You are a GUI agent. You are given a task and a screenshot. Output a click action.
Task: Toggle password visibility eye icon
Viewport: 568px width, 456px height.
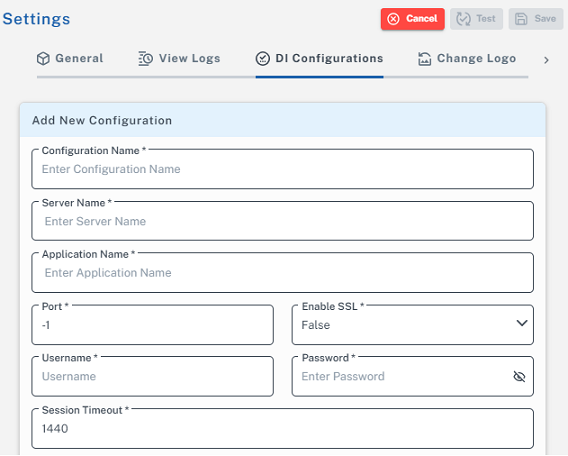(x=519, y=377)
